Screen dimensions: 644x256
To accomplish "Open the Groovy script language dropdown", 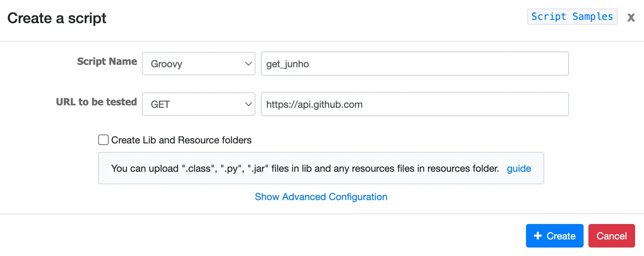I will (x=198, y=64).
